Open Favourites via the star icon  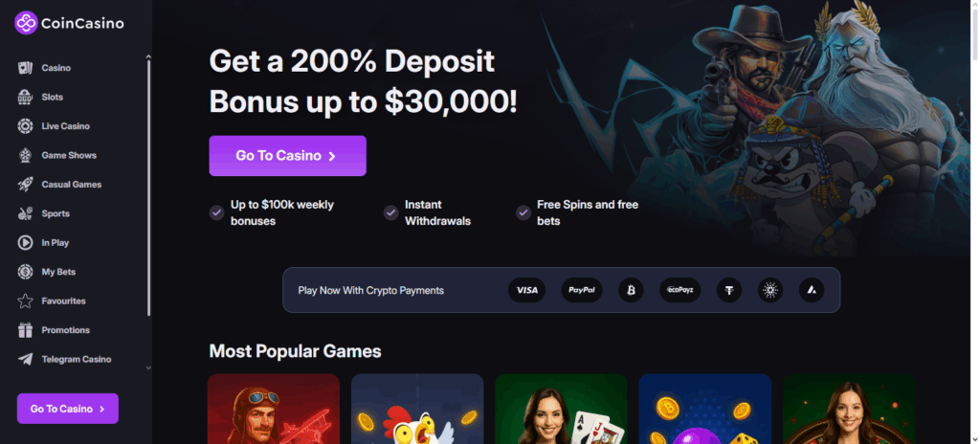[25, 300]
